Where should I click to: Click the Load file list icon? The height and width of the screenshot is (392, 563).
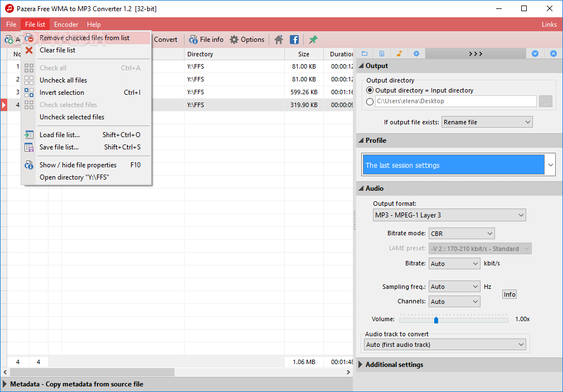point(29,135)
